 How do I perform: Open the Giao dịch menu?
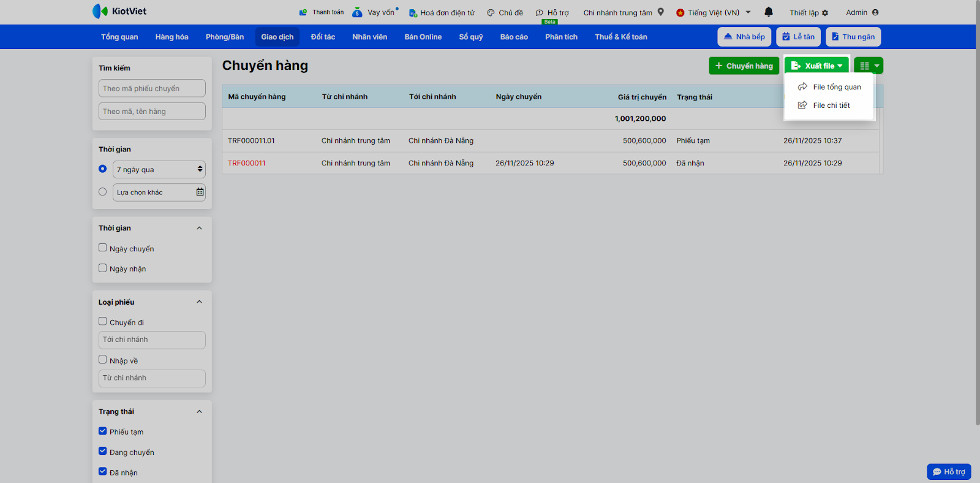(277, 37)
